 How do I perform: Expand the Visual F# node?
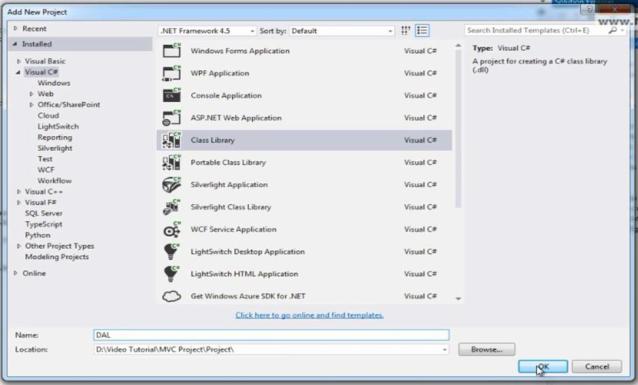point(19,202)
